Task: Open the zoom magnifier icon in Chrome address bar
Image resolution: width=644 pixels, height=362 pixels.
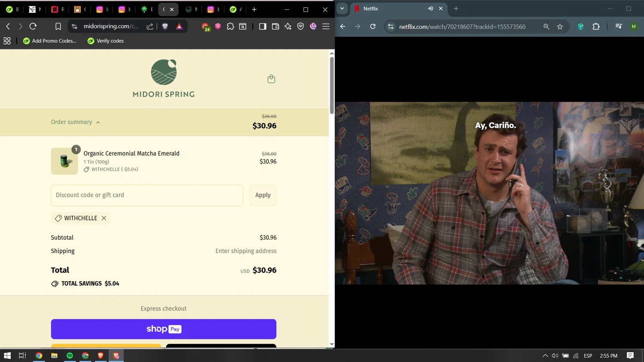Action: [x=546, y=27]
